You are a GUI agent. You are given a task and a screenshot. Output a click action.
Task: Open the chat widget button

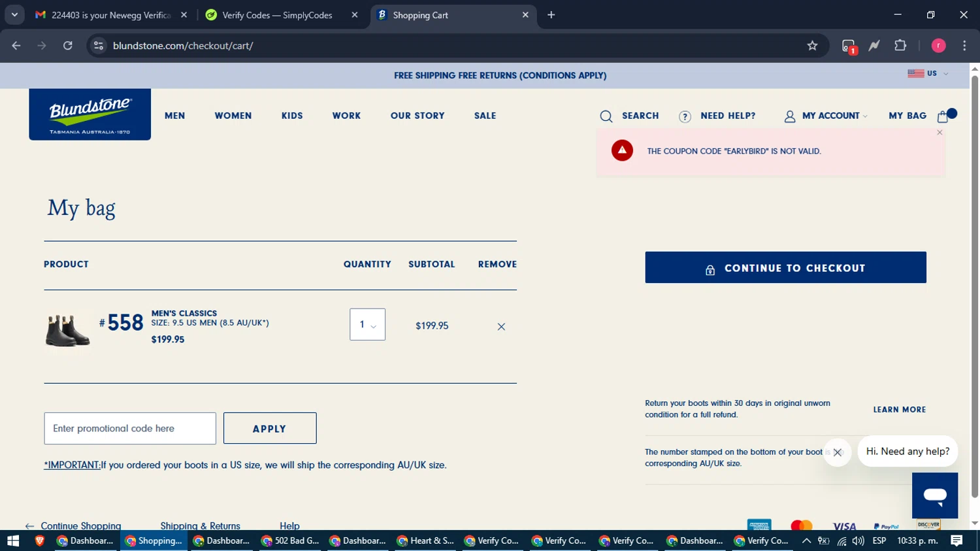[935, 495]
